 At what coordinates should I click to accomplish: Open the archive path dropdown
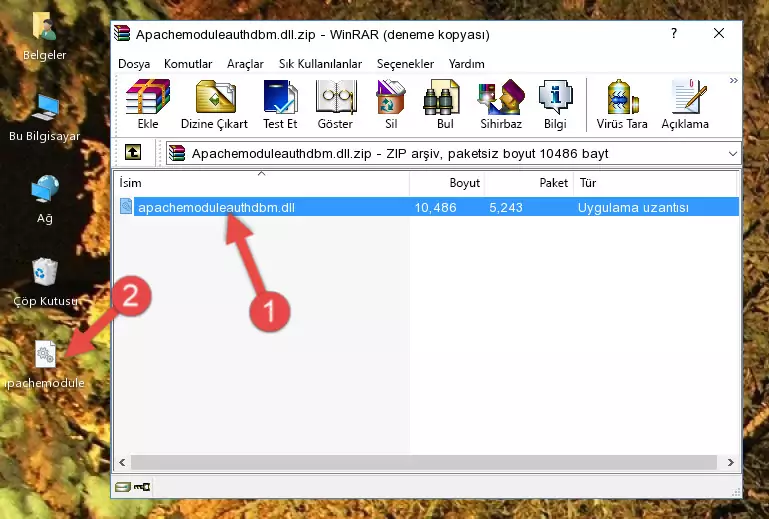733,154
